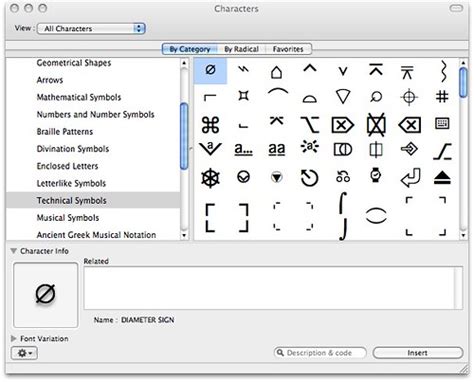Switch to the Favorites tab

[288, 49]
